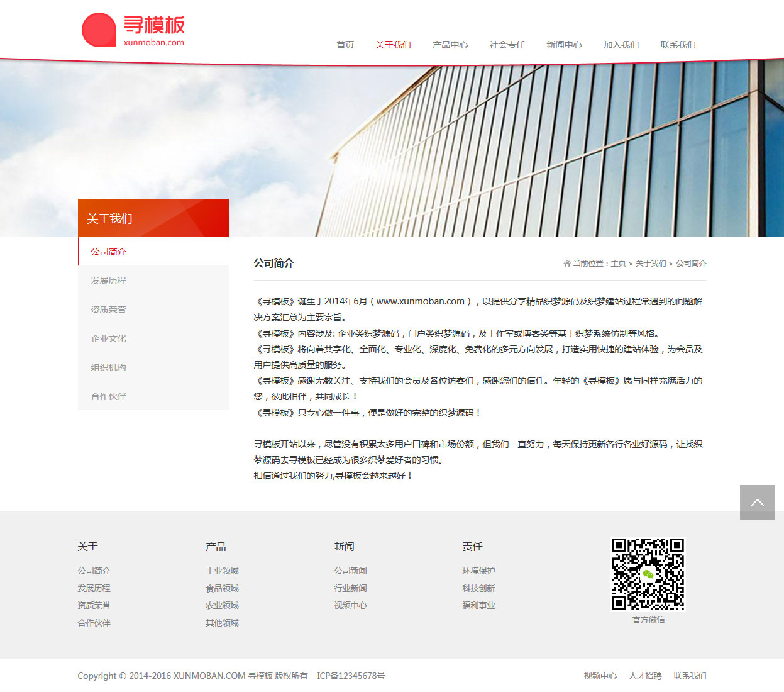
Task: Click 联系我们 in bottom bar
Action: tap(690, 676)
